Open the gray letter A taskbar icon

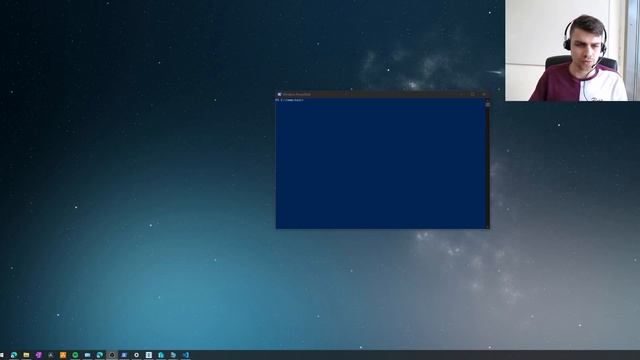[51, 355]
